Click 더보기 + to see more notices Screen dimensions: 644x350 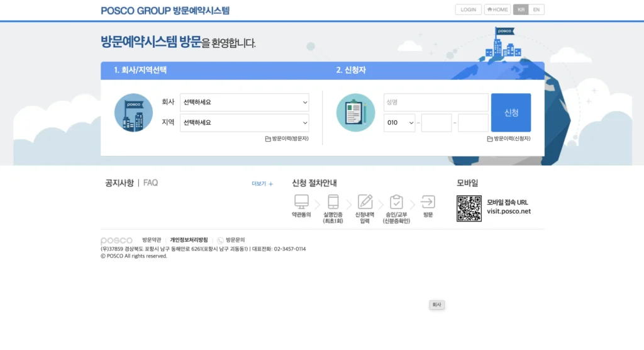(262, 184)
